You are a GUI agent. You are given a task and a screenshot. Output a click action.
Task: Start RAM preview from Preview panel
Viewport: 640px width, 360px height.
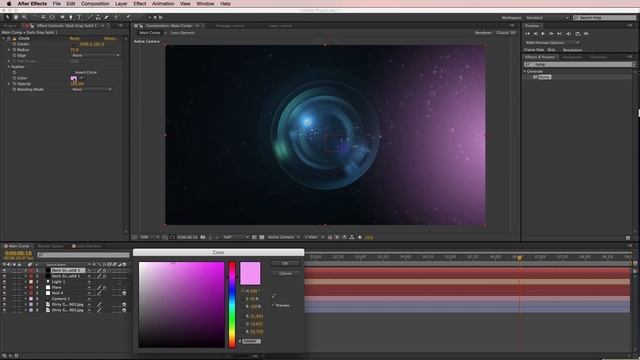[586, 33]
